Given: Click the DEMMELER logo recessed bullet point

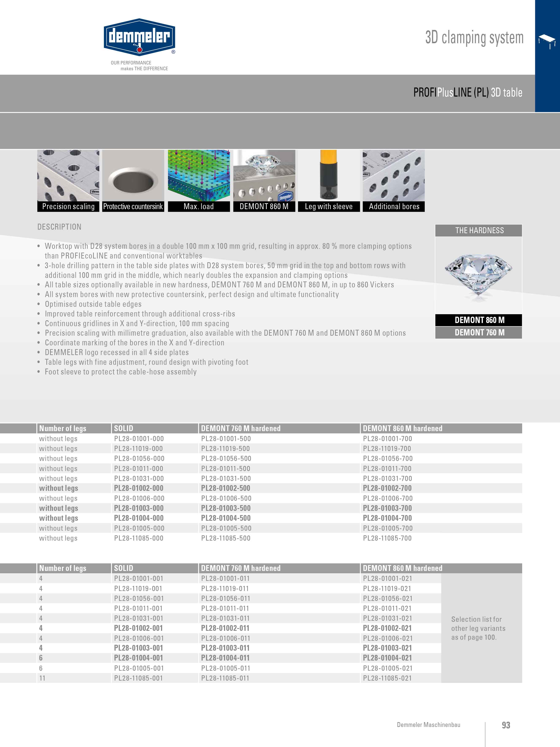Looking at the screenshot, I should click(117, 353).
